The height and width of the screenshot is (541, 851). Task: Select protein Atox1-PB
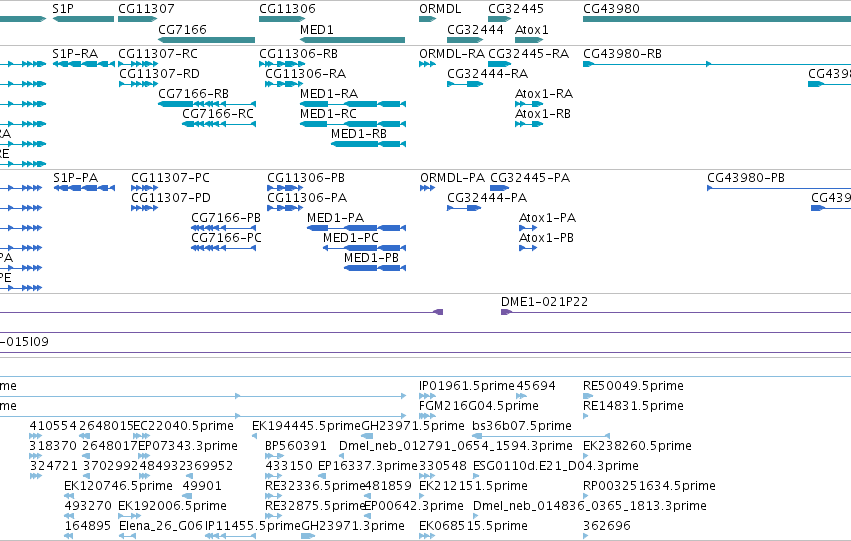click(x=528, y=248)
